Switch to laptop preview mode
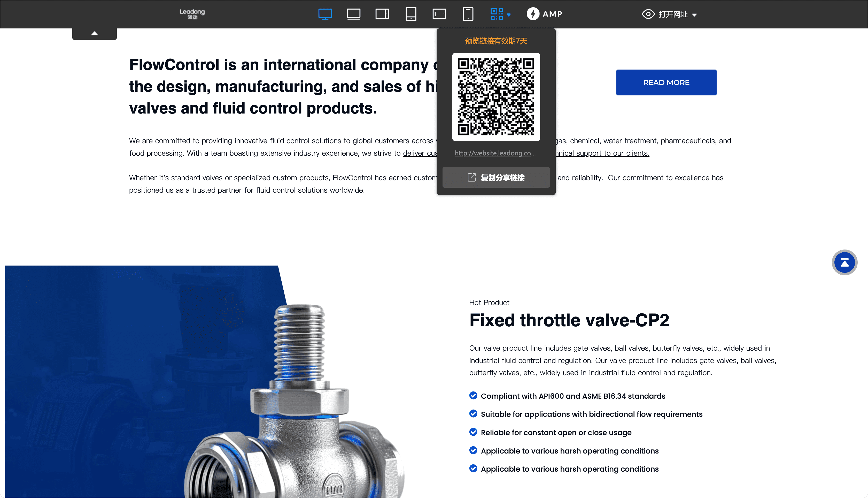This screenshot has height=498, width=868. [353, 14]
